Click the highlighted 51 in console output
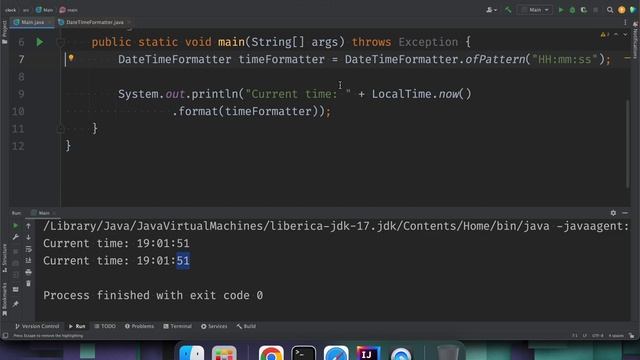 183,260
